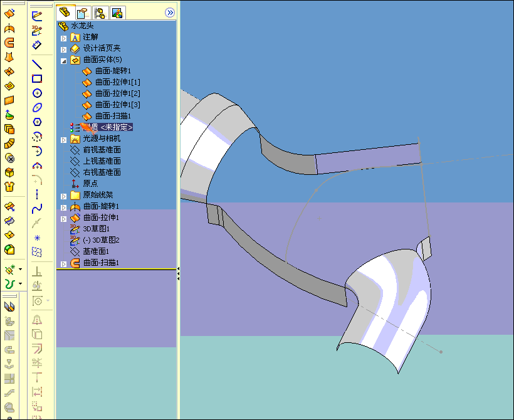Click the stacked orange cubes surface icon

tap(9, 129)
